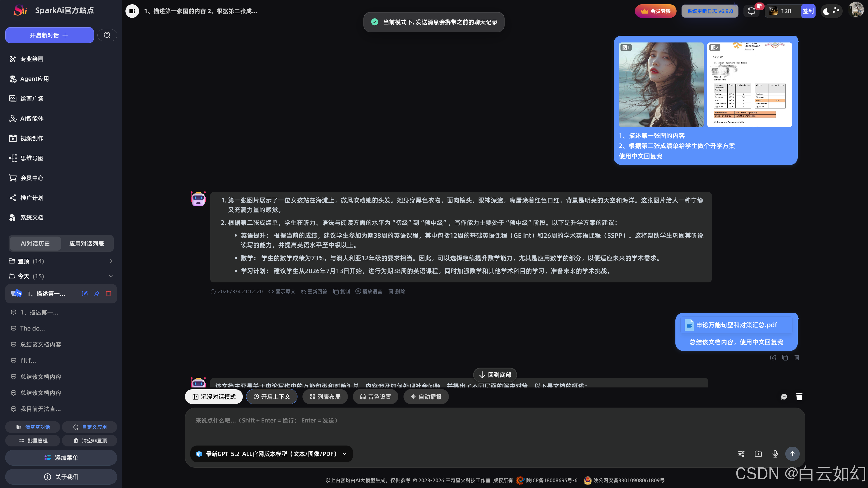Open the GPT-5.2-ALL model dropdown
This screenshot has height=488, width=868.
click(271, 454)
